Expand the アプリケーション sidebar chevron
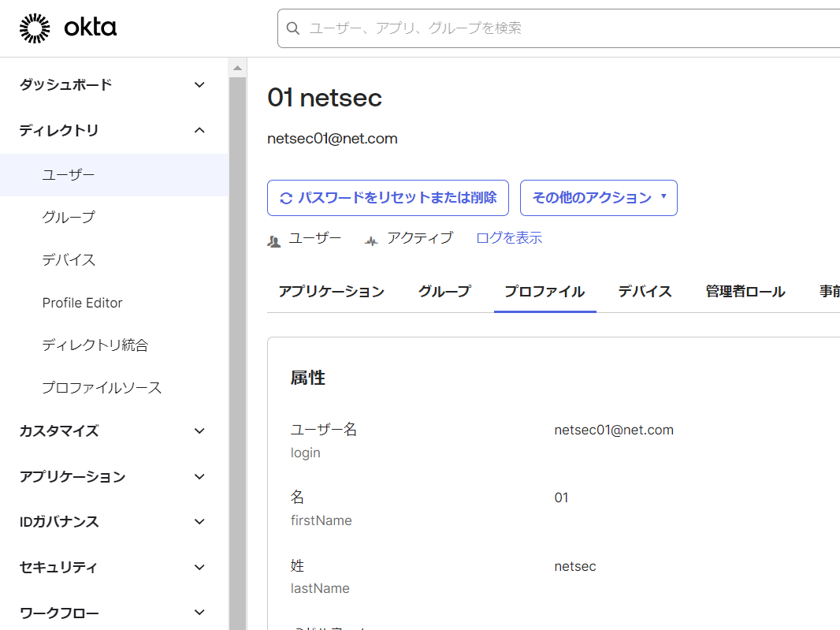 click(x=199, y=477)
